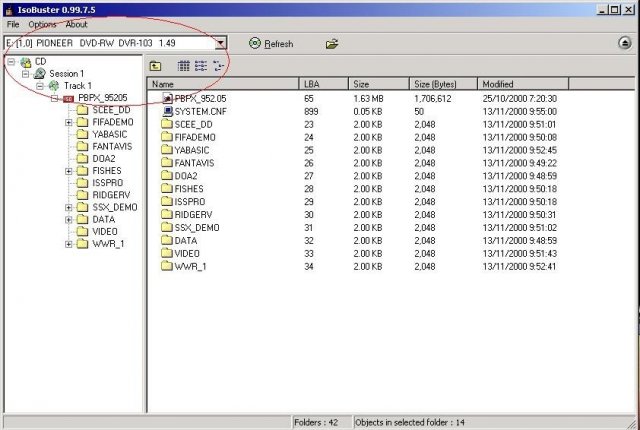Go up one folder level icon
The height and width of the screenshot is (430, 640).
155,66
